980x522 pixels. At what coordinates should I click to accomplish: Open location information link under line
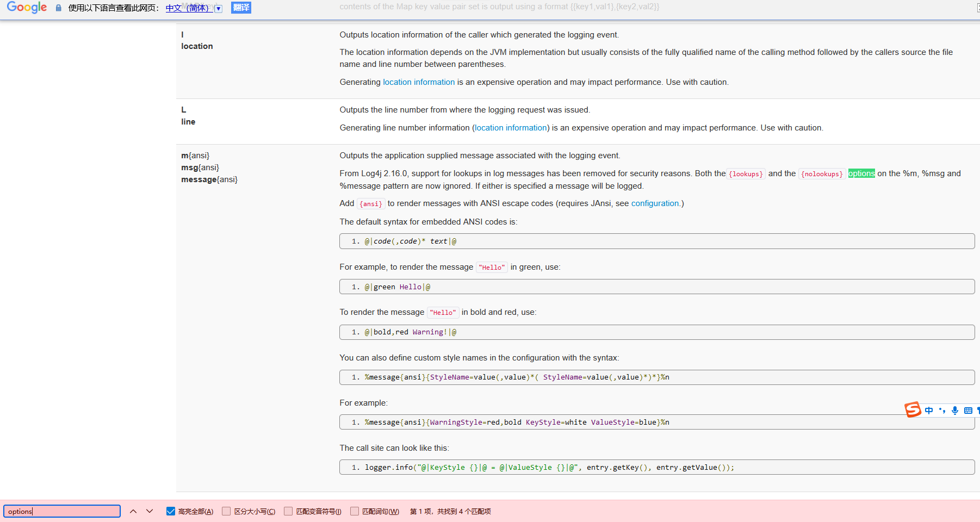click(x=511, y=128)
